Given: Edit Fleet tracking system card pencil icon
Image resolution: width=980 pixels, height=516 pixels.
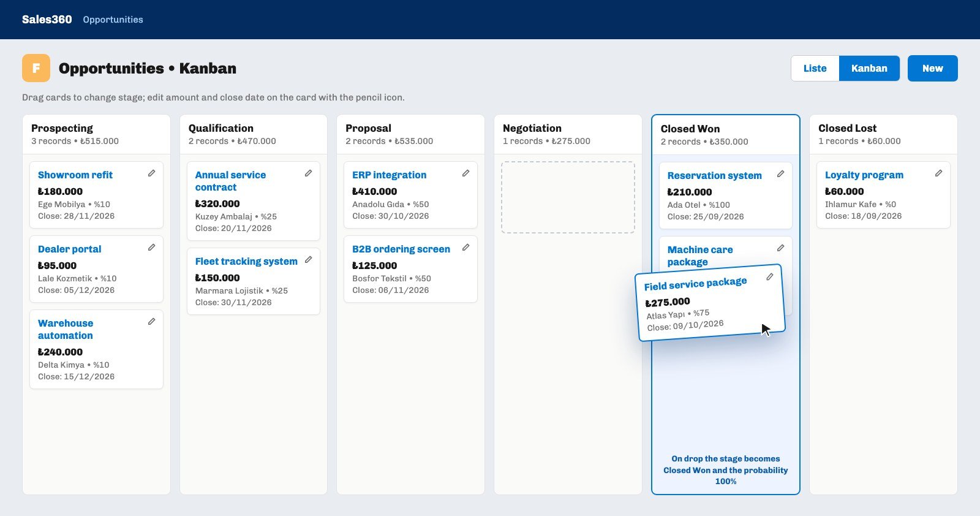Looking at the screenshot, I should point(309,260).
